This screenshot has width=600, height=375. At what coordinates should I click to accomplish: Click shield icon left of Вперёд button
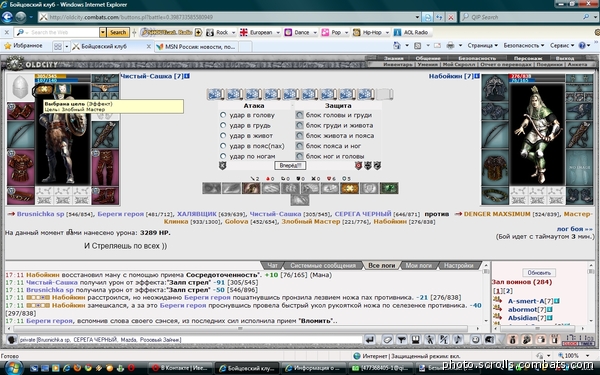point(222,166)
